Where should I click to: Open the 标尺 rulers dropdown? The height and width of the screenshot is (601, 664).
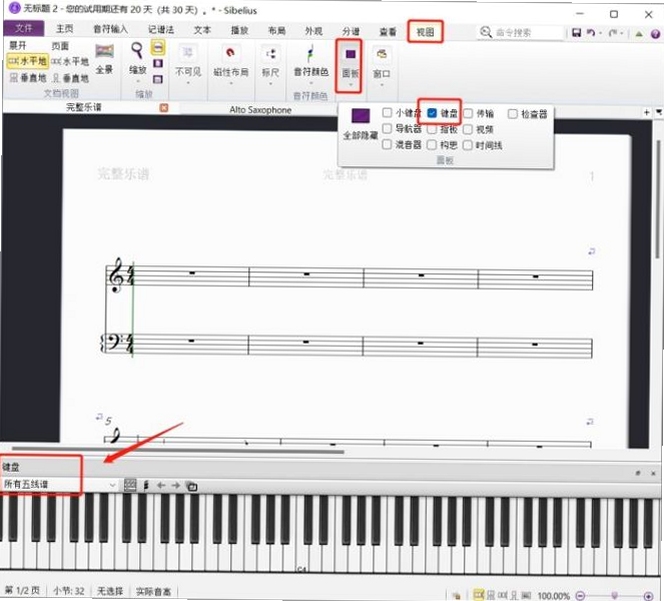(271, 65)
